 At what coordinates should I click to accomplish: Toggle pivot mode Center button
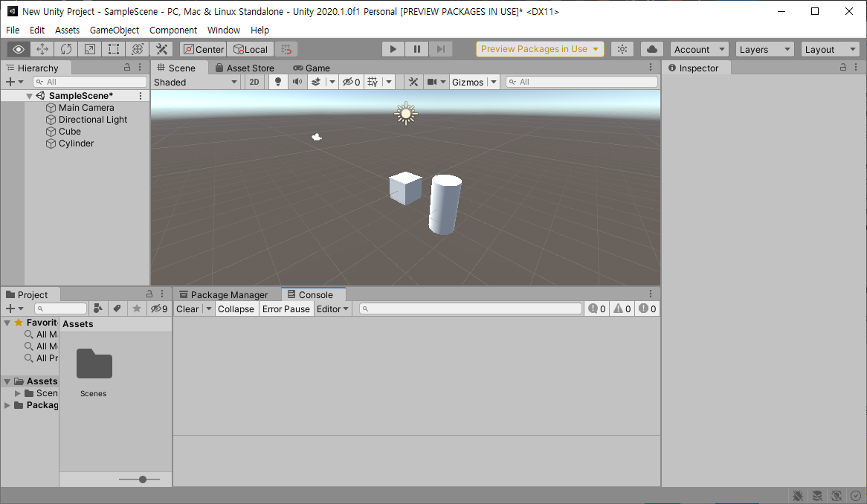(204, 49)
